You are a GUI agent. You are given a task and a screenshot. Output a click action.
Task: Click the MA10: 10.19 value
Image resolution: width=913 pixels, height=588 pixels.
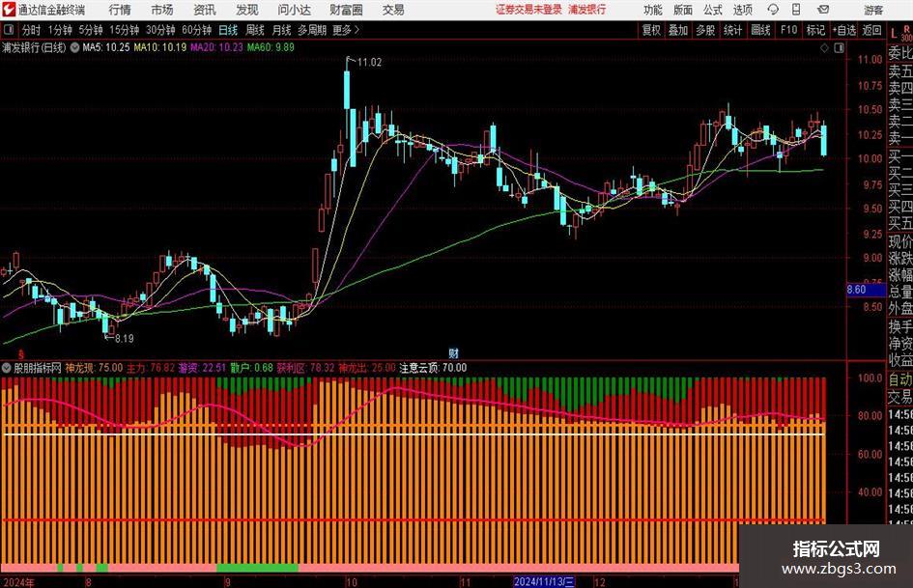[x=160, y=47]
